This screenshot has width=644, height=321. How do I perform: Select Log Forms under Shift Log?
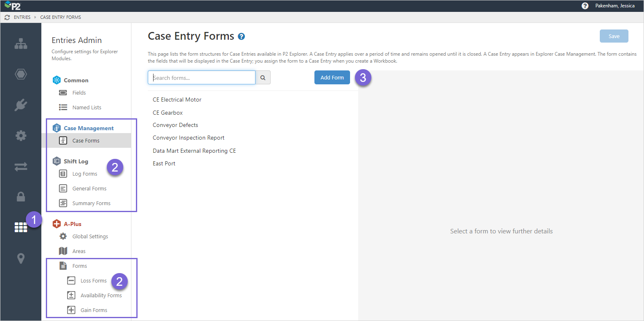(x=85, y=174)
